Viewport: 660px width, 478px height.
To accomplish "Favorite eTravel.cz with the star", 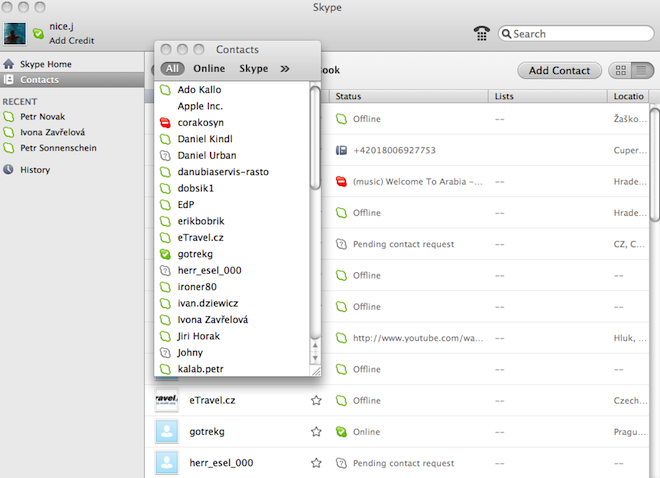I will (x=316, y=400).
